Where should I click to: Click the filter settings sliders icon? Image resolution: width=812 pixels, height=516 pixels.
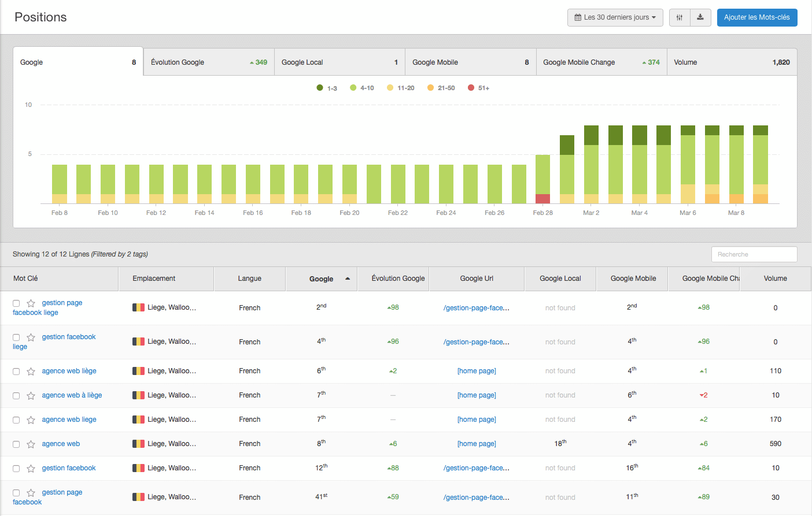point(680,17)
